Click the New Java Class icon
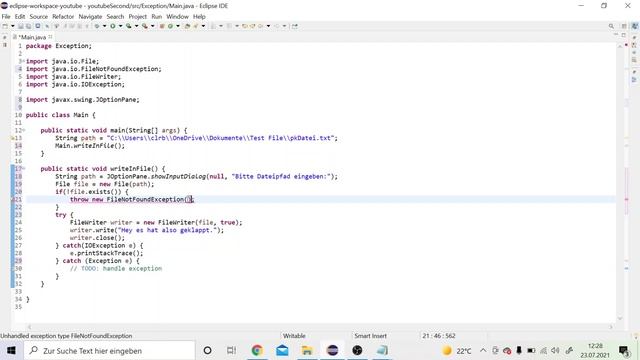Screen dimensions: 640x360 pos(170,26)
